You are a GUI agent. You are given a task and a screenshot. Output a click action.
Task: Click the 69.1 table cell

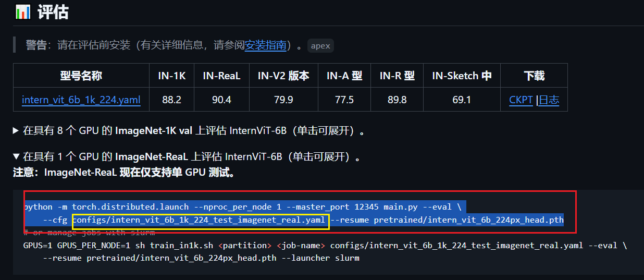(462, 100)
